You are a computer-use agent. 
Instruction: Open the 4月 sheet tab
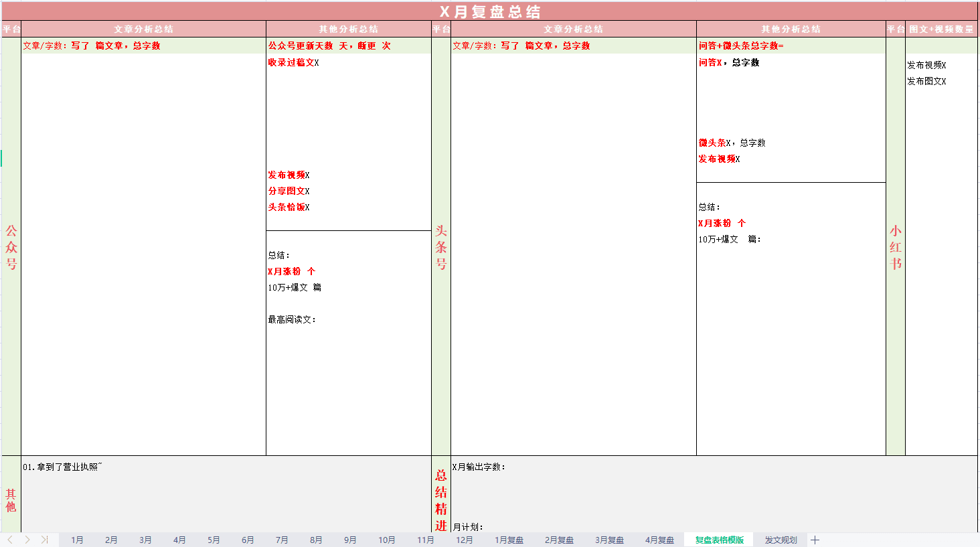[179, 540]
